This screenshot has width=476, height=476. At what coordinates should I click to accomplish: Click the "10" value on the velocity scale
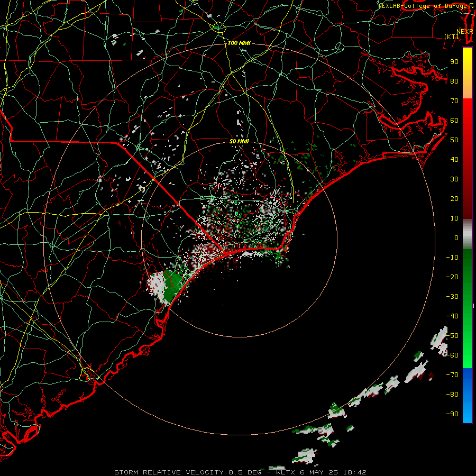click(x=454, y=218)
